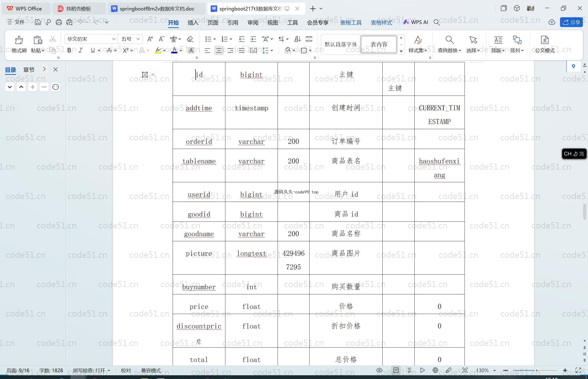Toggle Bold formatting

pyautogui.click(x=69, y=50)
